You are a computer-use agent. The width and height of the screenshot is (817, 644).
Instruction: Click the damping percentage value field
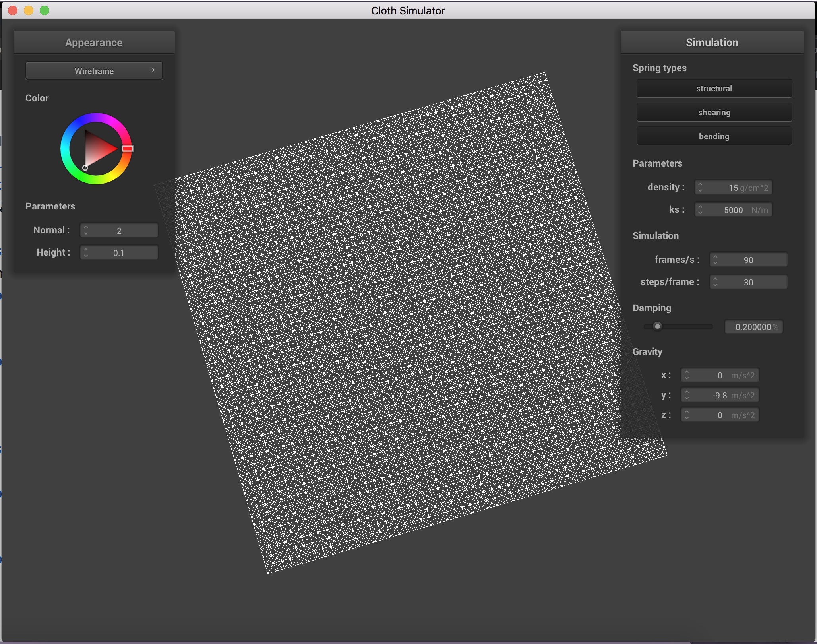click(x=753, y=327)
